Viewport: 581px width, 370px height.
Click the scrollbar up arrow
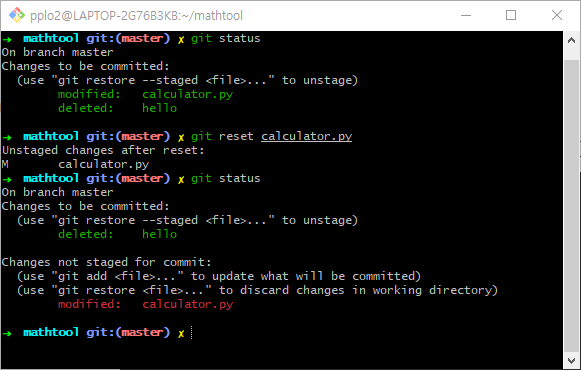[571, 40]
